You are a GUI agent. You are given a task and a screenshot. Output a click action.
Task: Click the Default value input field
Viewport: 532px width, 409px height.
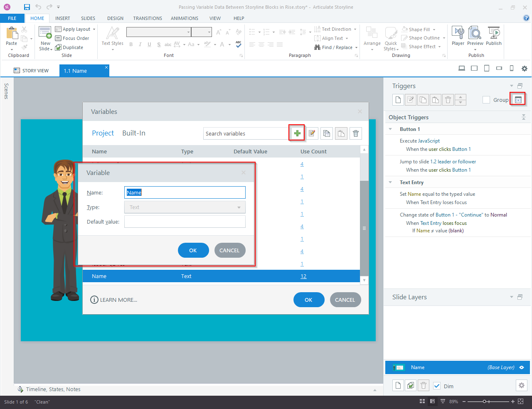[185, 222]
